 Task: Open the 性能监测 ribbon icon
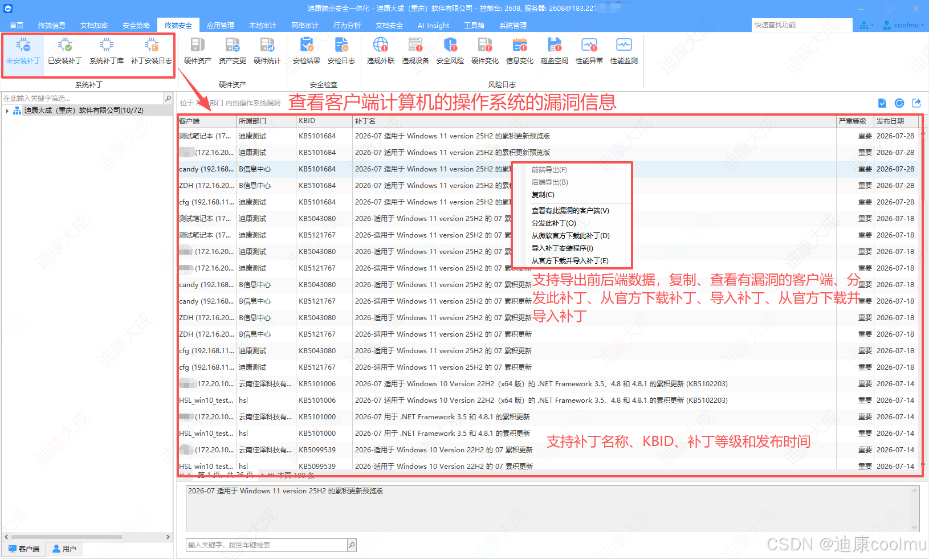coord(624,51)
